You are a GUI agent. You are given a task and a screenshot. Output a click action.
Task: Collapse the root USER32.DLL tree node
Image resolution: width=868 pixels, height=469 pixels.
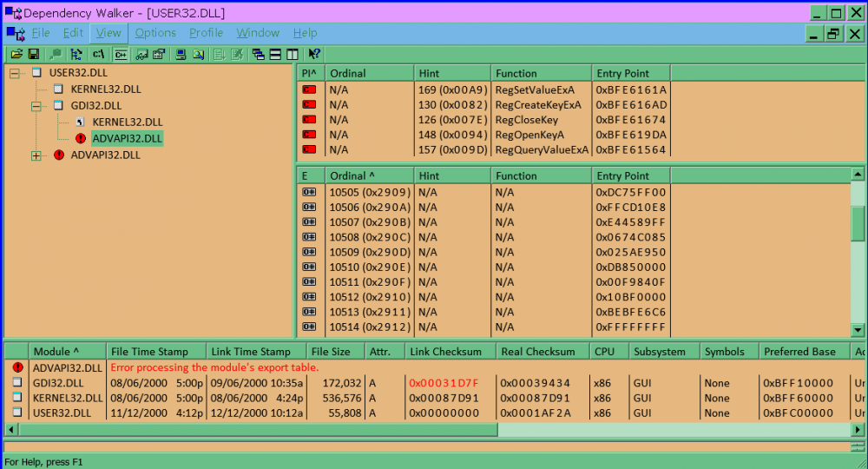click(15, 73)
